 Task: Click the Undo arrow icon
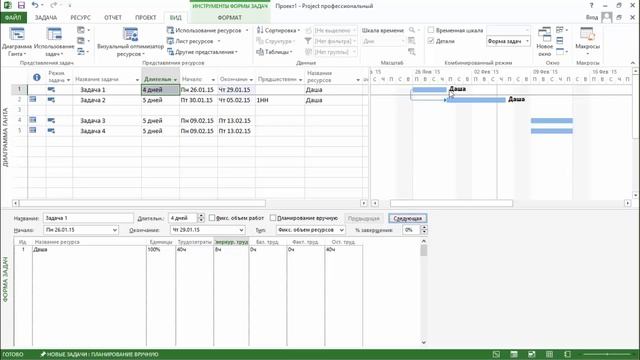coord(35,5)
